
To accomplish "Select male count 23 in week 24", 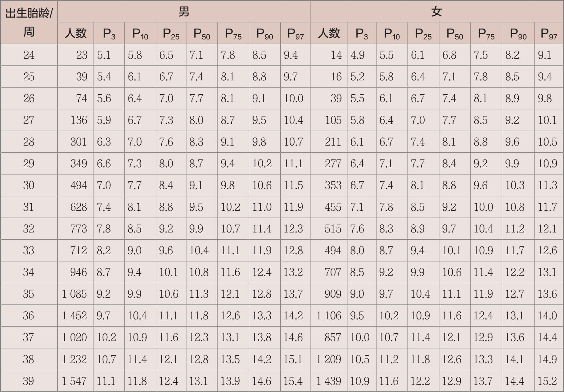I will (x=82, y=55).
